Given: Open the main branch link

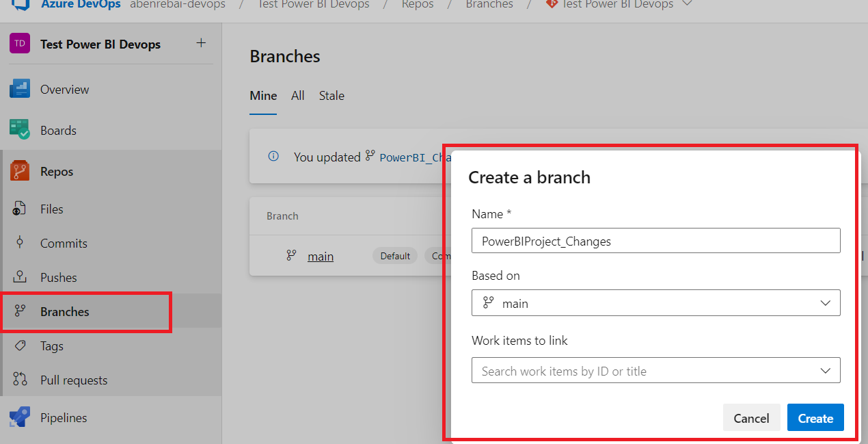Looking at the screenshot, I should [x=321, y=257].
